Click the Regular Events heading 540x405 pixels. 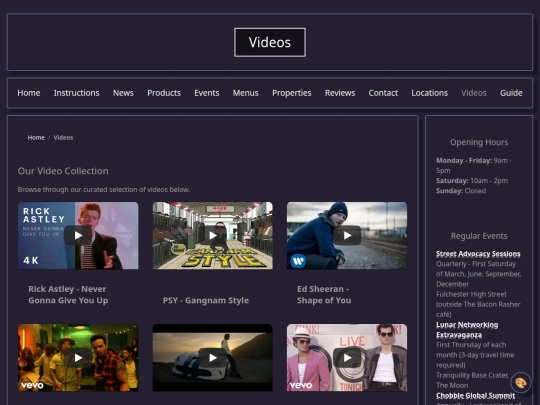point(479,236)
